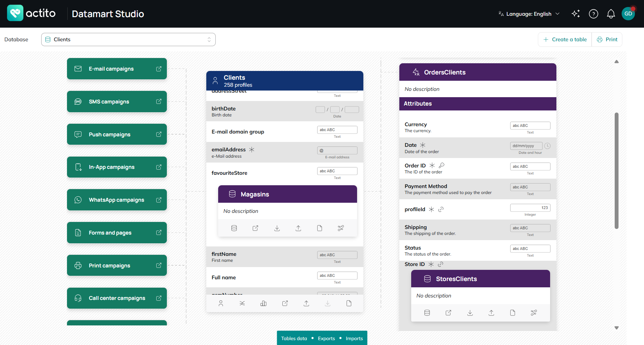Click the bar chart icon in Clients footer
The width and height of the screenshot is (644, 345).
tap(264, 303)
